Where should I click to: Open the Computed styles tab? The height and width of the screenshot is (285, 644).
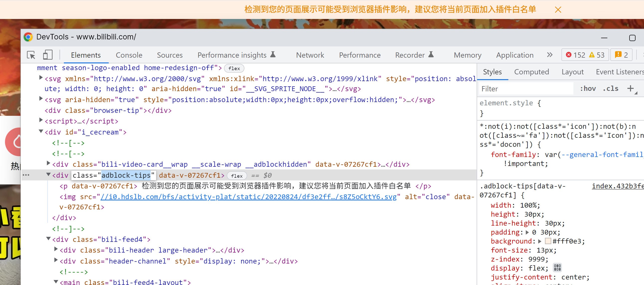[532, 72]
